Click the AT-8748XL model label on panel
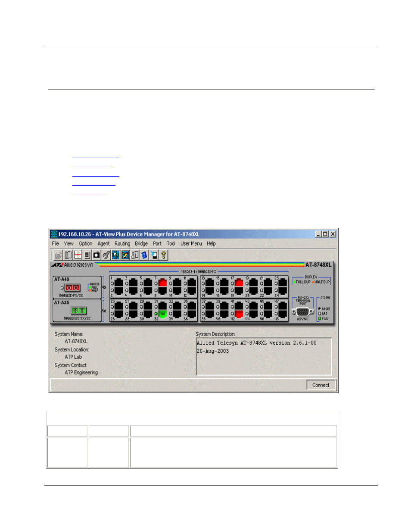The width and height of the screenshot is (411, 532). tap(318, 265)
